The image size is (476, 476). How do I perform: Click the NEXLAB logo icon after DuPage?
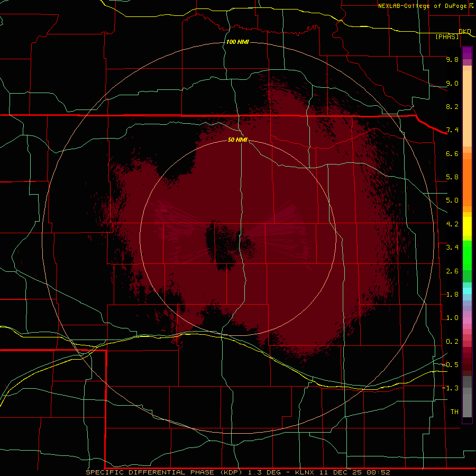click(x=471, y=6)
